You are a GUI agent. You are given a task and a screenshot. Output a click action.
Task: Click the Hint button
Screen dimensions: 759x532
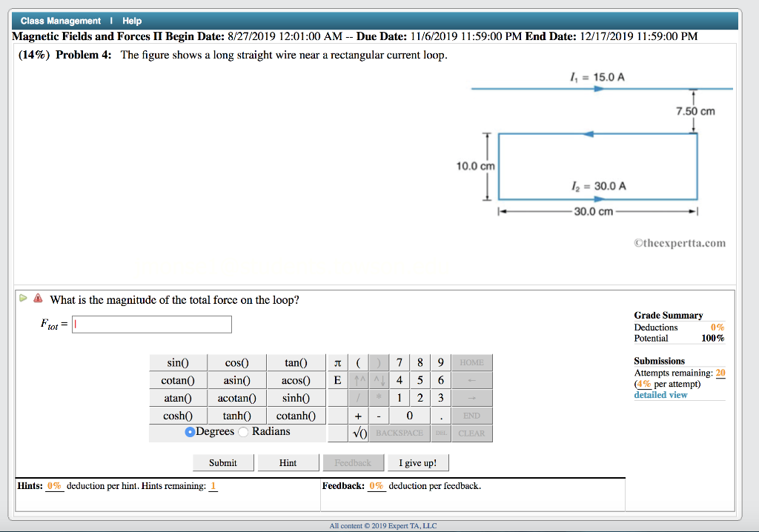point(288,462)
